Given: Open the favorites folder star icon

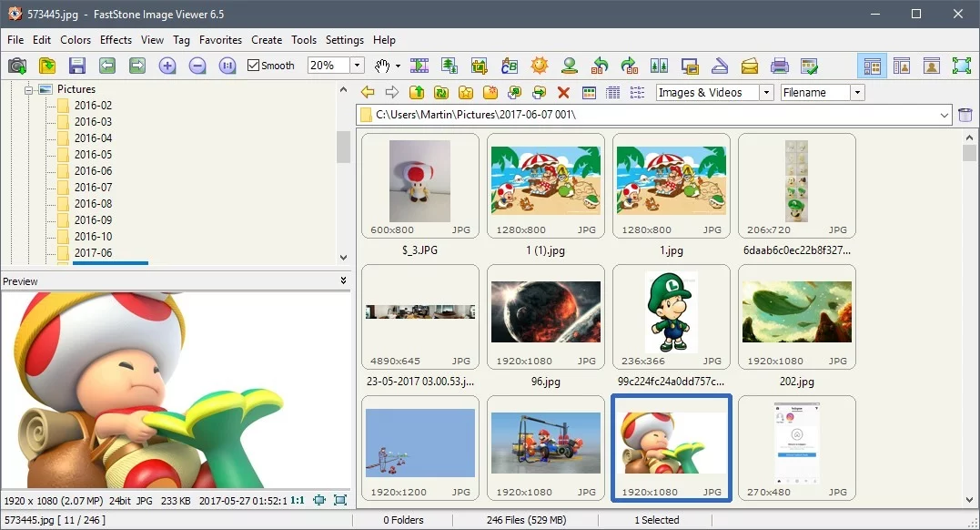Looking at the screenshot, I should 466,93.
